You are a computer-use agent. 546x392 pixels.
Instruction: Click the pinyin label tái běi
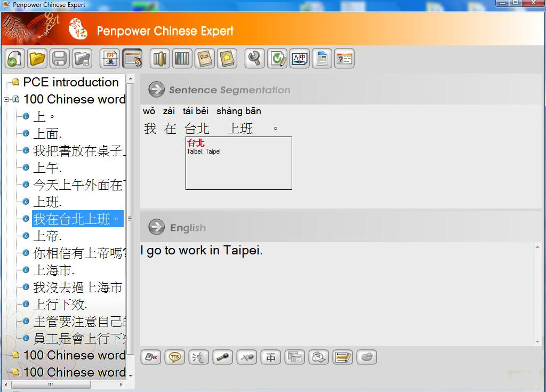coord(195,111)
